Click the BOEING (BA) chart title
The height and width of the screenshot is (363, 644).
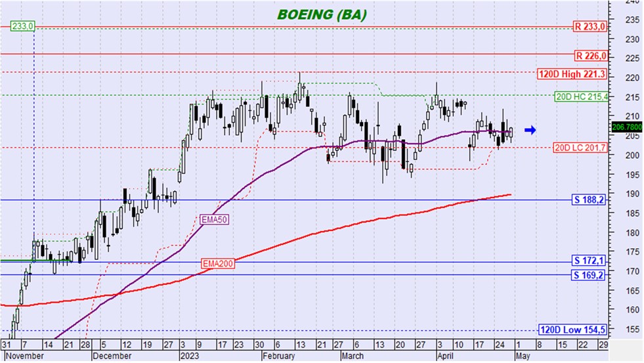pyautogui.click(x=322, y=15)
